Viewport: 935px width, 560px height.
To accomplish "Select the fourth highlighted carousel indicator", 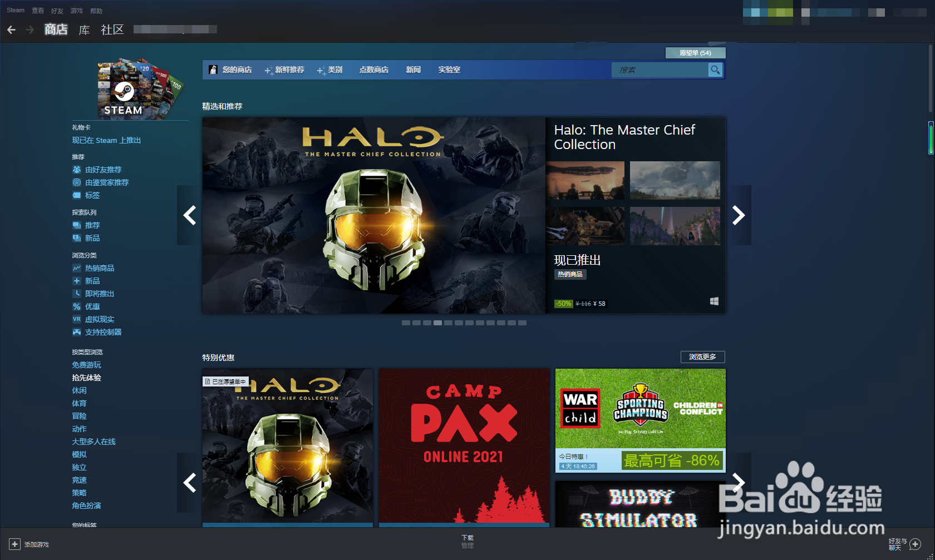I will point(437,323).
